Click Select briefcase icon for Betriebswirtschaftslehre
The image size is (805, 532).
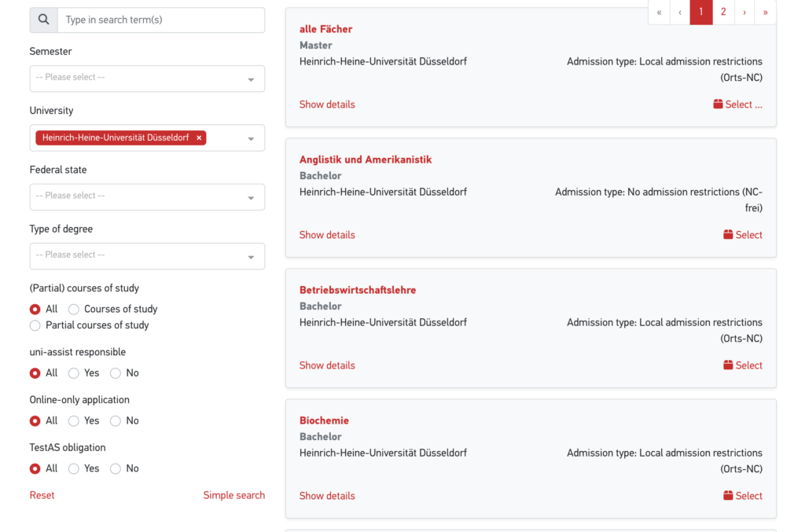pos(728,365)
